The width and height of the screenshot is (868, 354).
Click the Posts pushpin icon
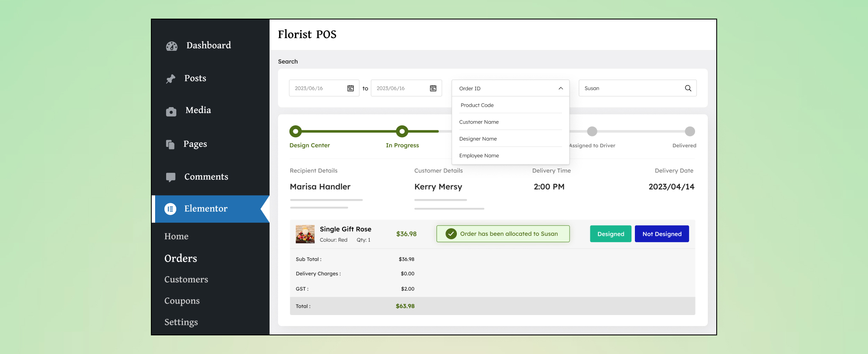click(171, 79)
